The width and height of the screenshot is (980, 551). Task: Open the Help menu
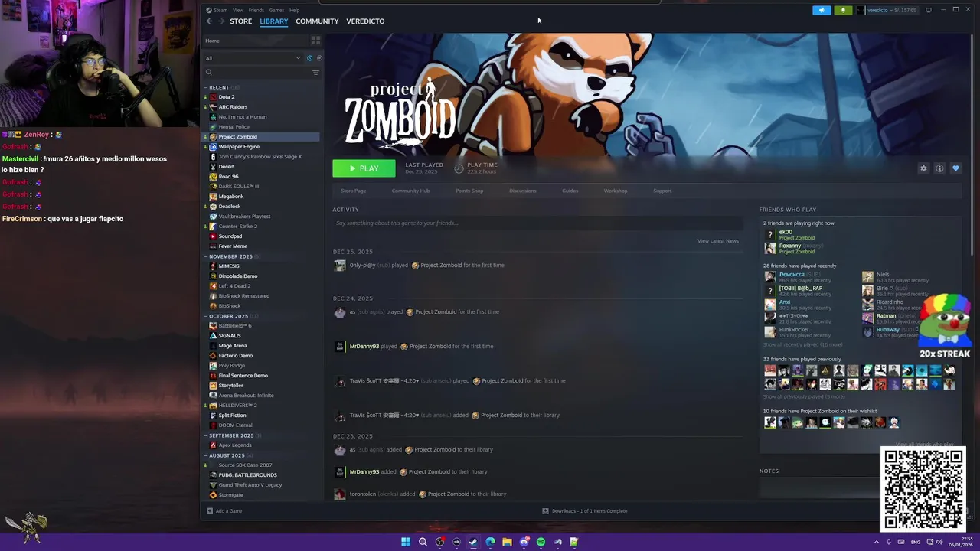[x=295, y=10]
